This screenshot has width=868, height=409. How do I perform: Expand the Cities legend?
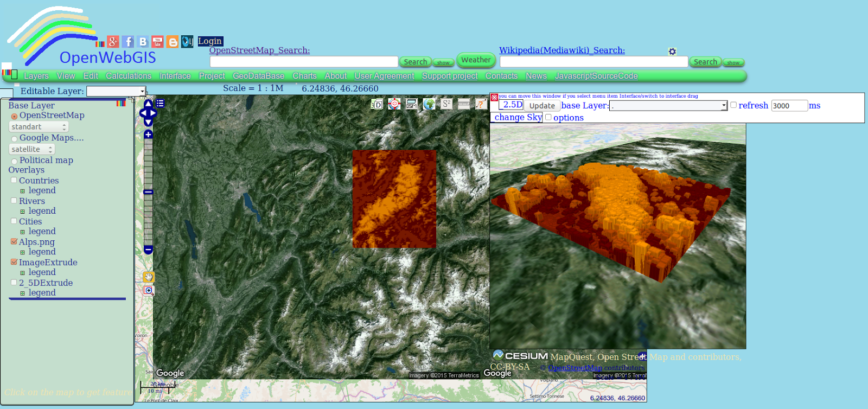[23, 232]
